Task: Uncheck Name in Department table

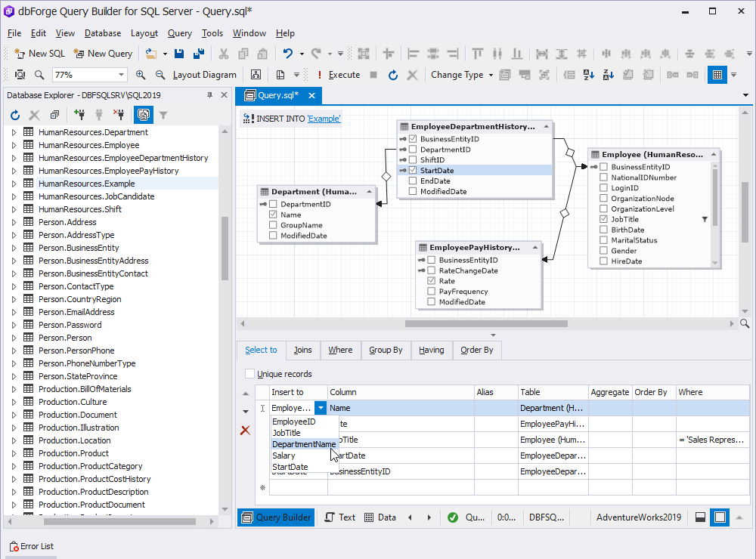Action: [273, 215]
